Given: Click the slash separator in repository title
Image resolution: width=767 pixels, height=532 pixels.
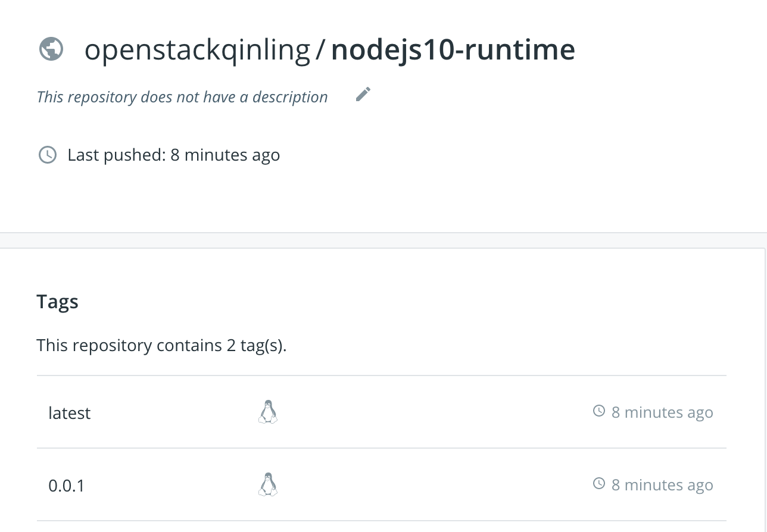Looking at the screenshot, I should 320,50.
